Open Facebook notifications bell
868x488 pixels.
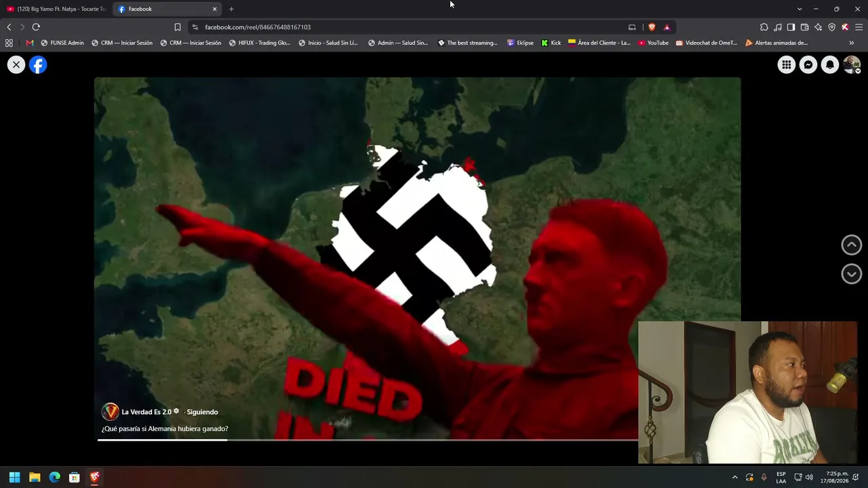[830, 64]
